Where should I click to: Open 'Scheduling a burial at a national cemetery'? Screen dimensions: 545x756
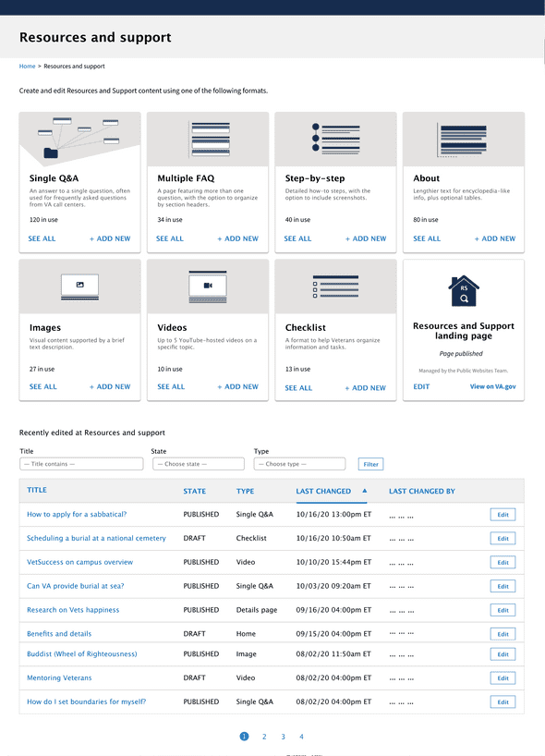[x=96, y=538]
